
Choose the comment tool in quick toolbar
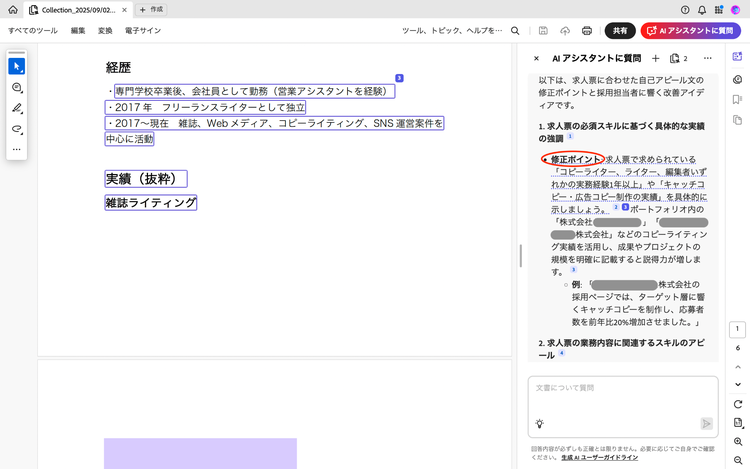pos(16,88)
